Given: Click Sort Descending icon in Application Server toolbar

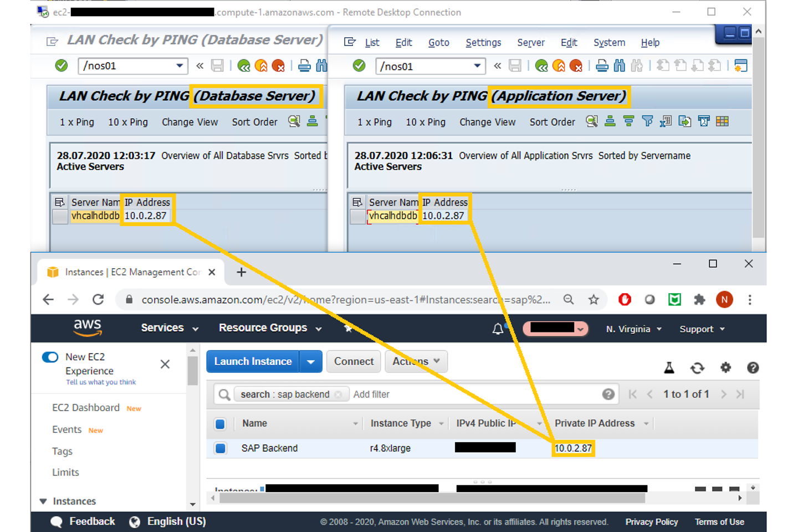Looking at the screenshot, I should 628,121.
